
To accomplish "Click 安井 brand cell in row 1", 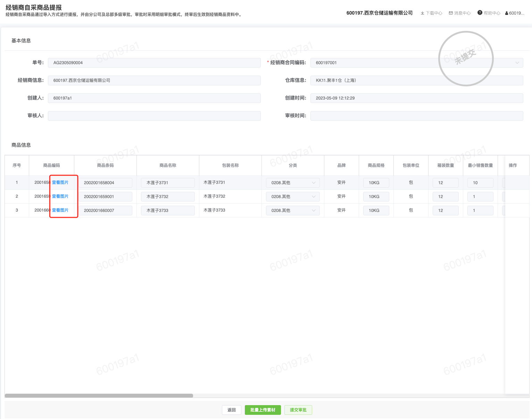I will [x=341, y=182].
